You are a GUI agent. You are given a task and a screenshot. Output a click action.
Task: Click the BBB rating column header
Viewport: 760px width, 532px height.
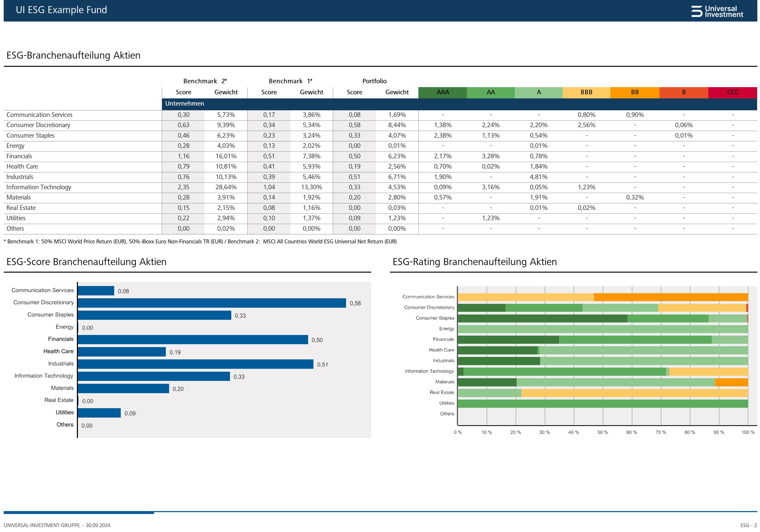click(x=586, y=92)
